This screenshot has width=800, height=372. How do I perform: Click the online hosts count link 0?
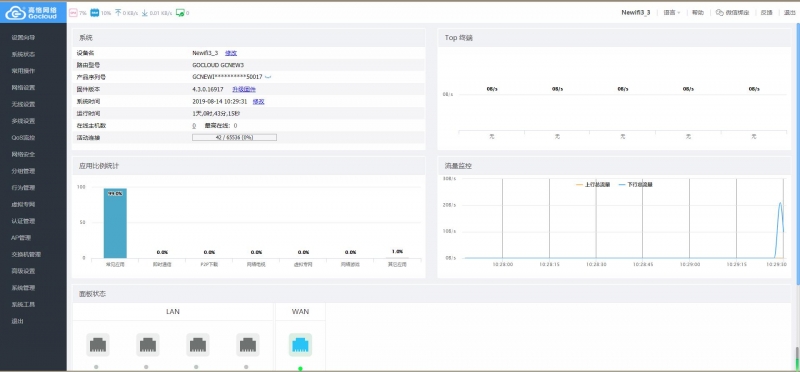pos(194,126)
